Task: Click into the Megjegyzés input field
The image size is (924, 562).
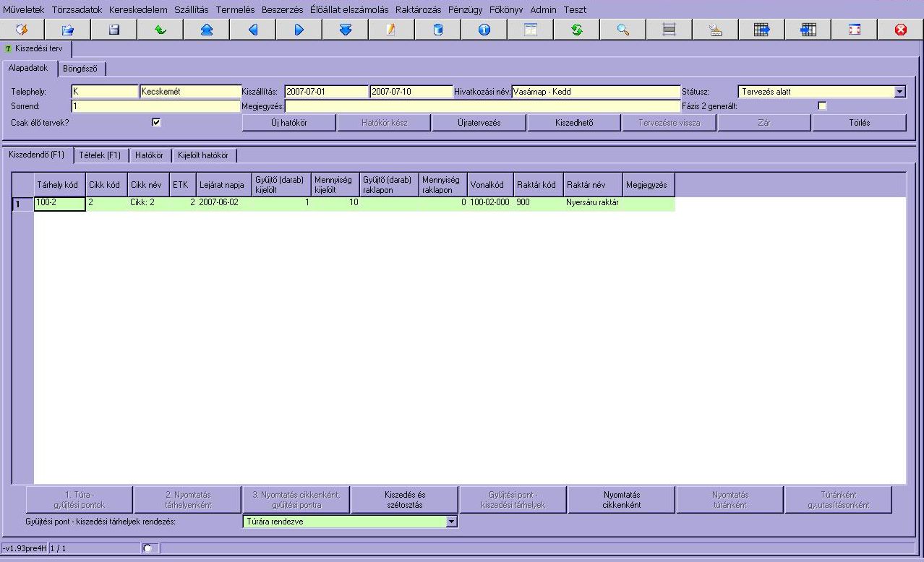Action: pos(483,106)
